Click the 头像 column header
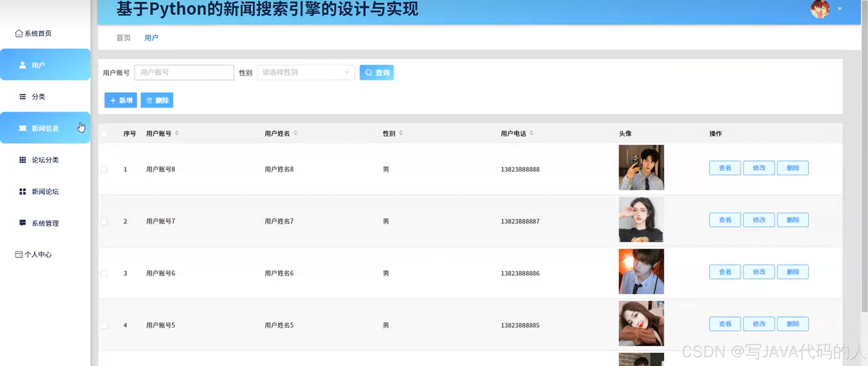868x366 pixels. [626, 134]
